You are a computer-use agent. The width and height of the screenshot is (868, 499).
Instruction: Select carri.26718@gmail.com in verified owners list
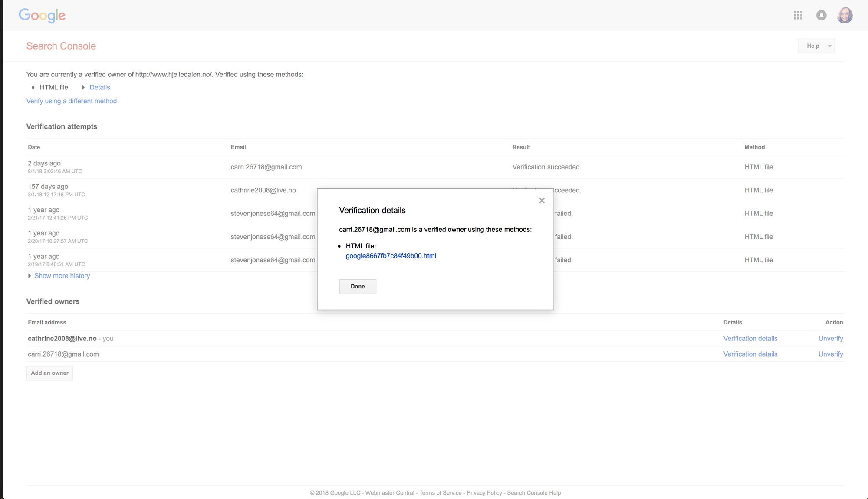63,354
